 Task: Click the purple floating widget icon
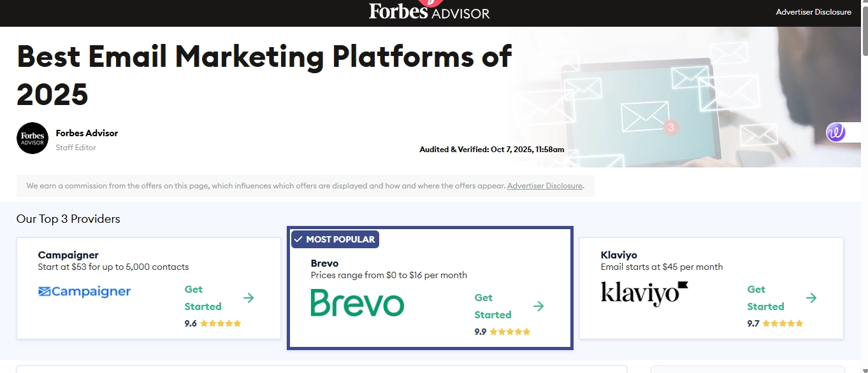click(835, 132)
